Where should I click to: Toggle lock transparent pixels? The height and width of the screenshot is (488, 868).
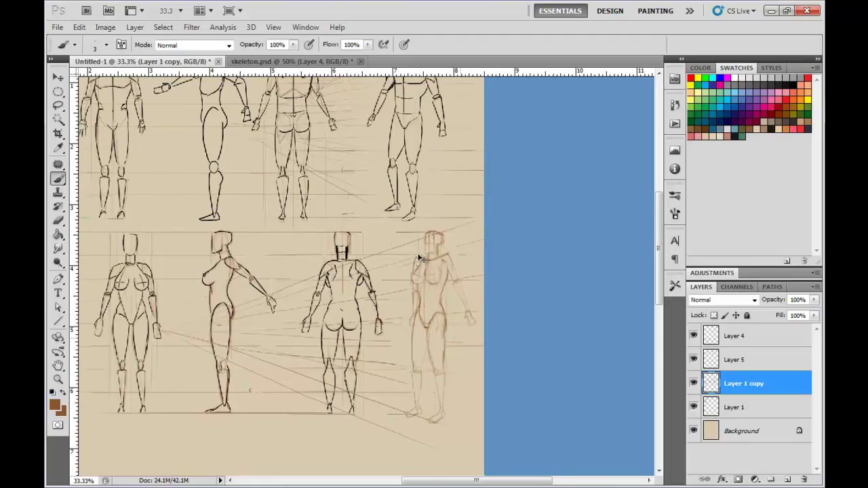[713, 315]
